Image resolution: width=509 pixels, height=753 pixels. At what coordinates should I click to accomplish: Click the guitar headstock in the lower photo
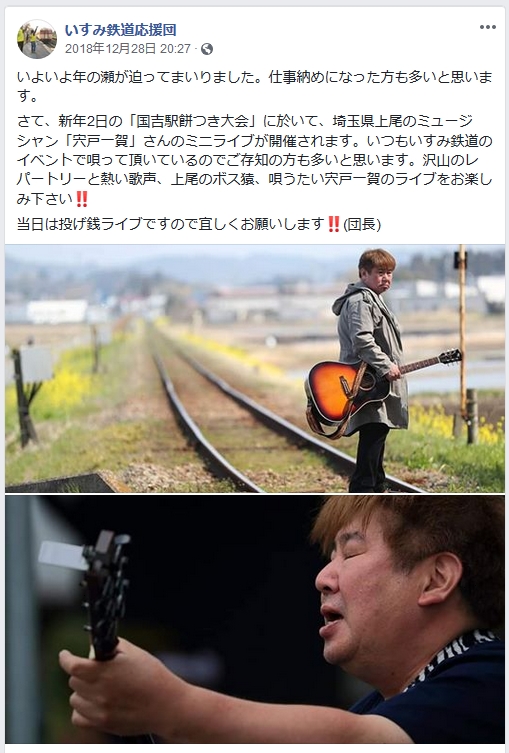pos(103,591)
